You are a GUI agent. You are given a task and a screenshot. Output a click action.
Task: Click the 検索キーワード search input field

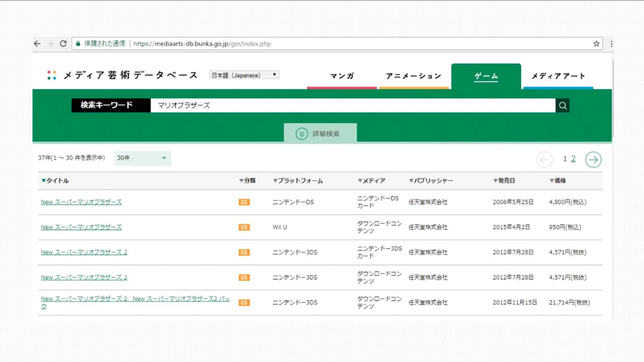click(x=353, y=105)
